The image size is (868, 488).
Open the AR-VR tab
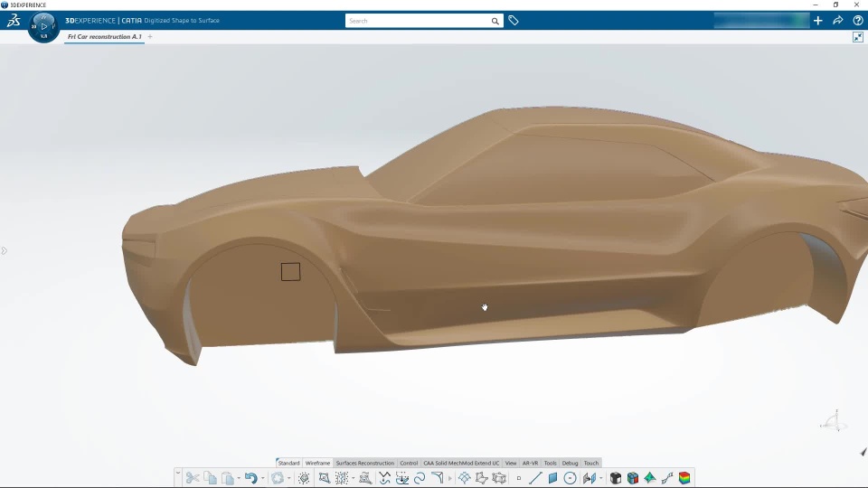[531, 463]
